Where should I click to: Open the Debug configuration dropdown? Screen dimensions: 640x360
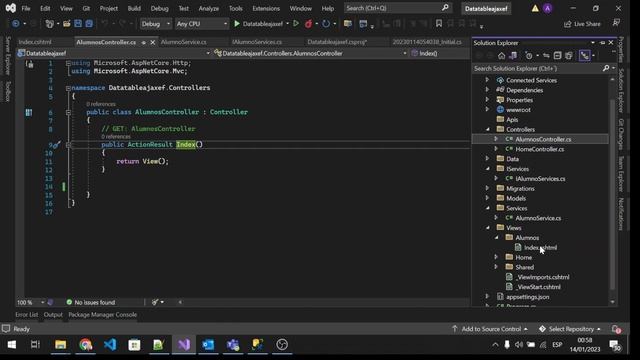pyautogui.click(x=156, y=24)
